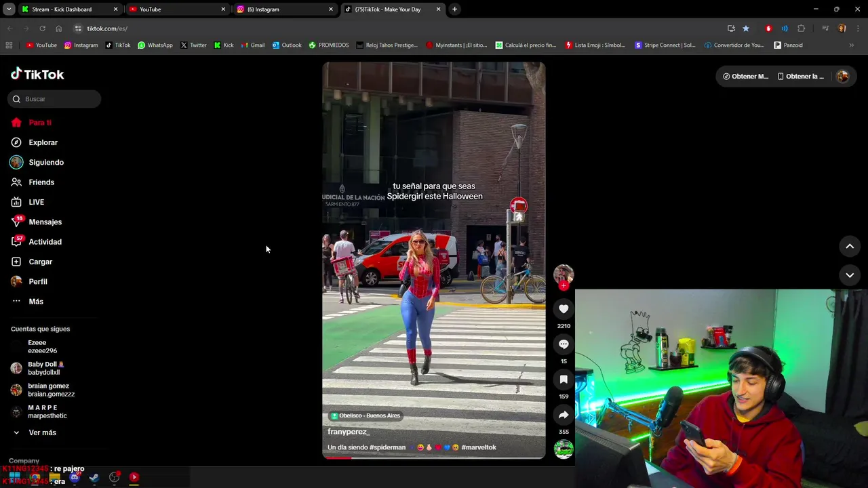The image size is (868, 488).
Task: Open a new browser tab
Action: click(454, 9)
